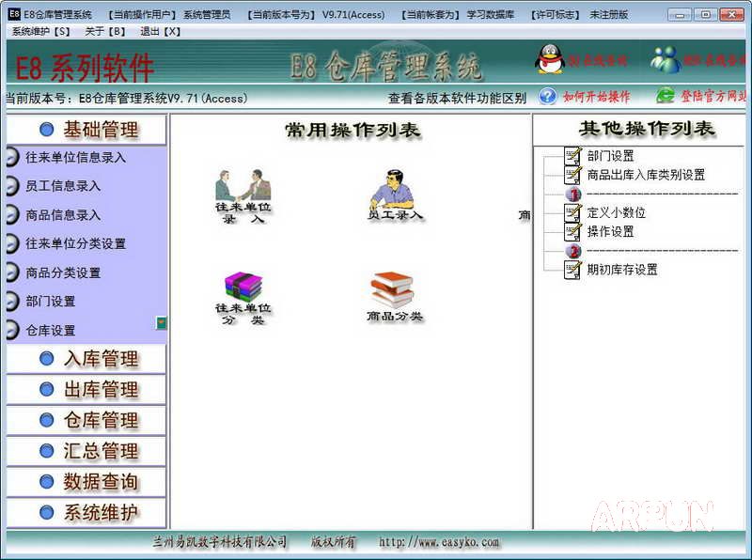
Task: Select 期初库存设置 in the list
Action: click(x=622, y=270)
